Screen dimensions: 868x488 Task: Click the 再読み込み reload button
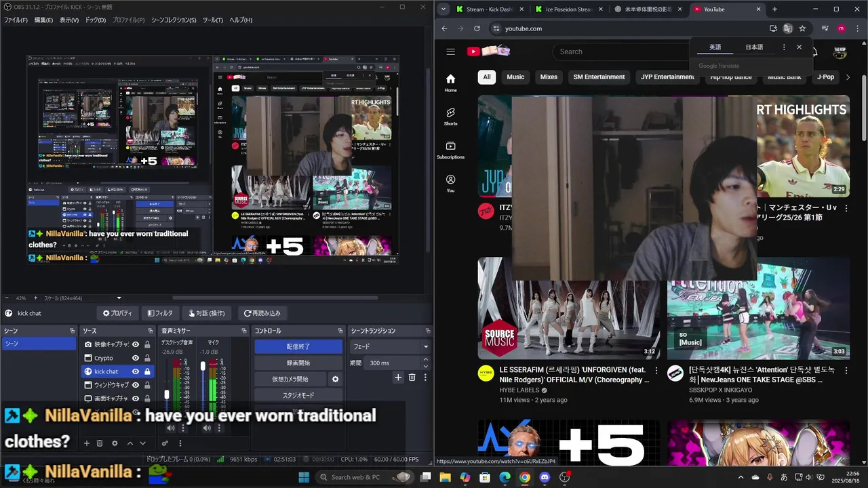(x=262, y=313)
